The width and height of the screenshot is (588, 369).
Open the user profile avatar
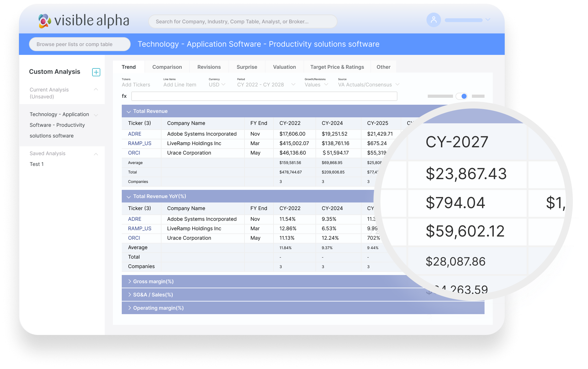tap(434, 20)
